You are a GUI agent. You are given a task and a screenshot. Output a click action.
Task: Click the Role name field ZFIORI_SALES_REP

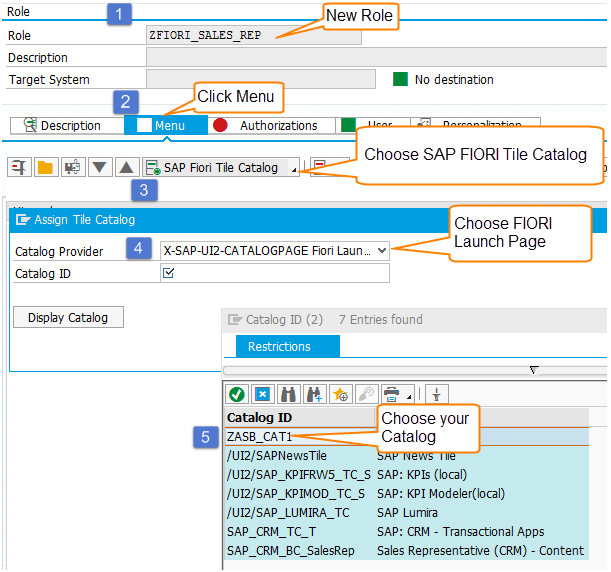254,35
